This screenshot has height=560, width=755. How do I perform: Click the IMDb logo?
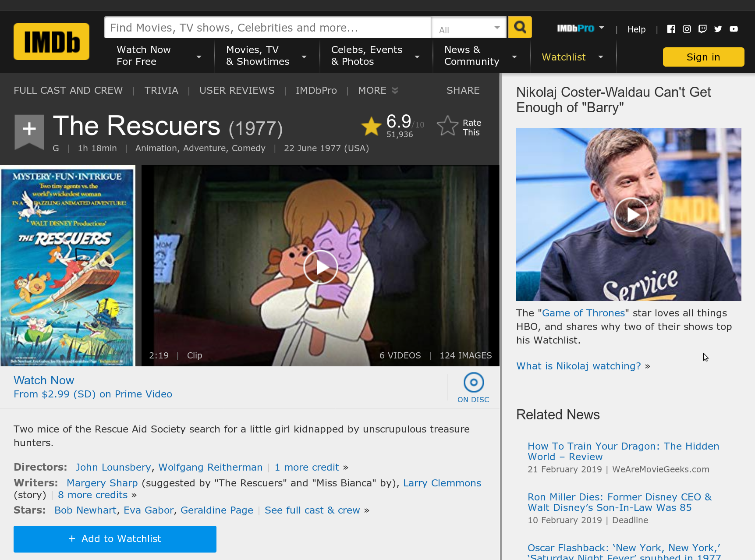pyautogui.click(x=51, y=42)
